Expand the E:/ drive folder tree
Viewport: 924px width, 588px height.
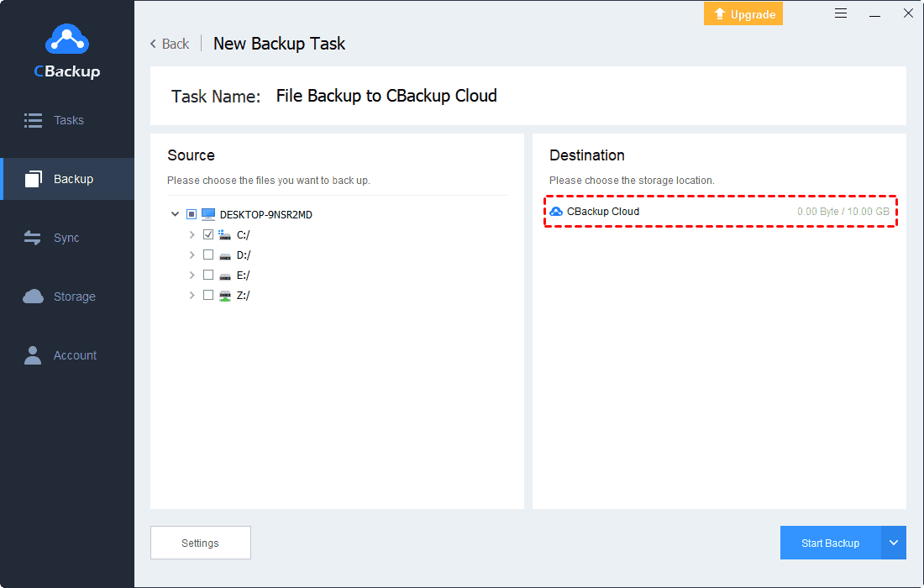(x=192, y=275)
